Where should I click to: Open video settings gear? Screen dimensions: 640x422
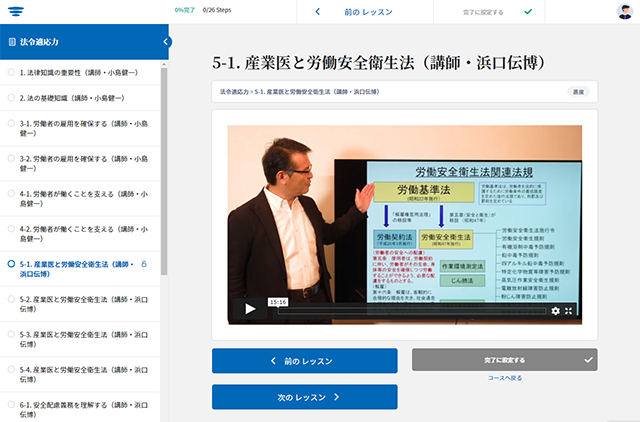[556, 311]
